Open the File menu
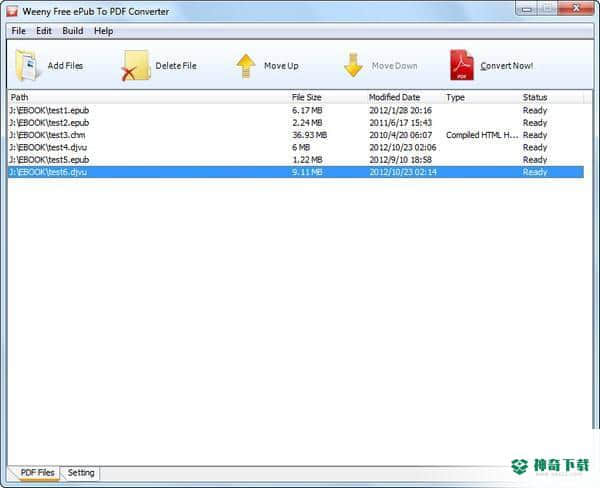The width and height of the screenshot is (600, 488). (18, 31)
